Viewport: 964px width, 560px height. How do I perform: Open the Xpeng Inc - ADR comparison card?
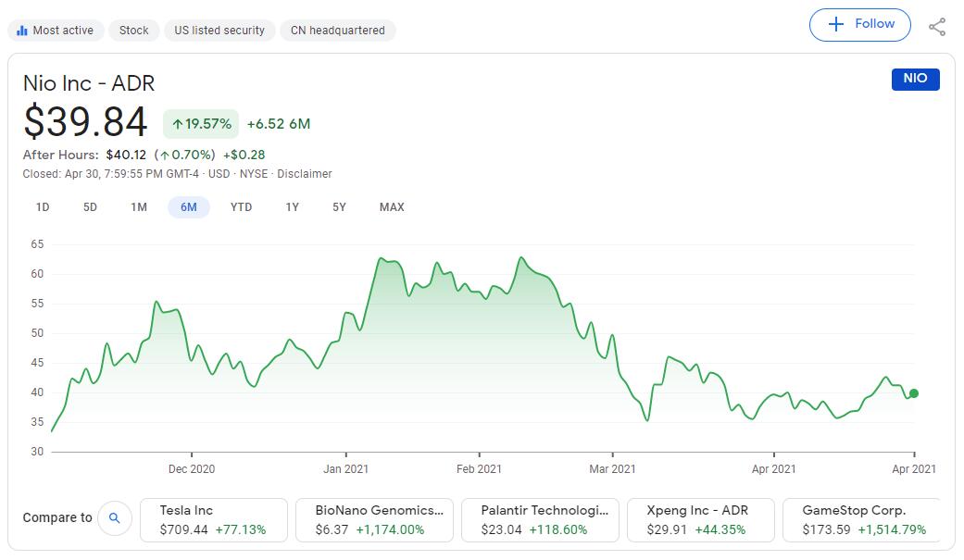[701, 519]
